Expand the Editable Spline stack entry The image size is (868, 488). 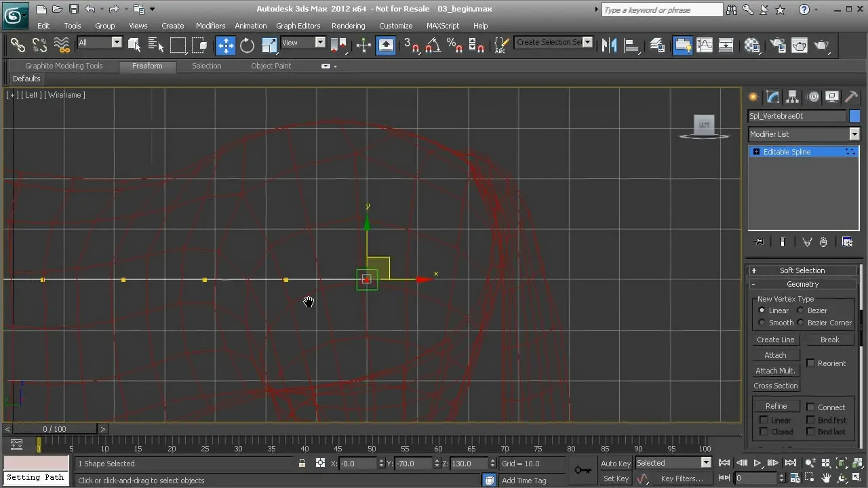pos(756,152)
